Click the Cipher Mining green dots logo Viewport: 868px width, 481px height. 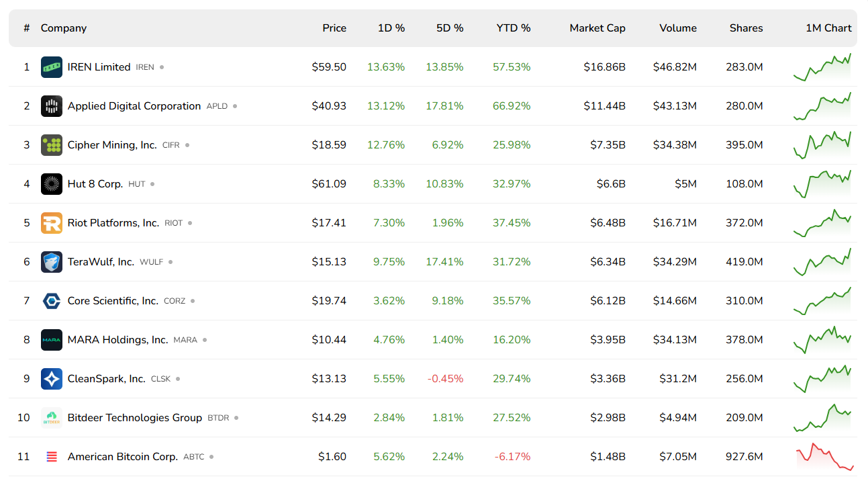[52, 145]
